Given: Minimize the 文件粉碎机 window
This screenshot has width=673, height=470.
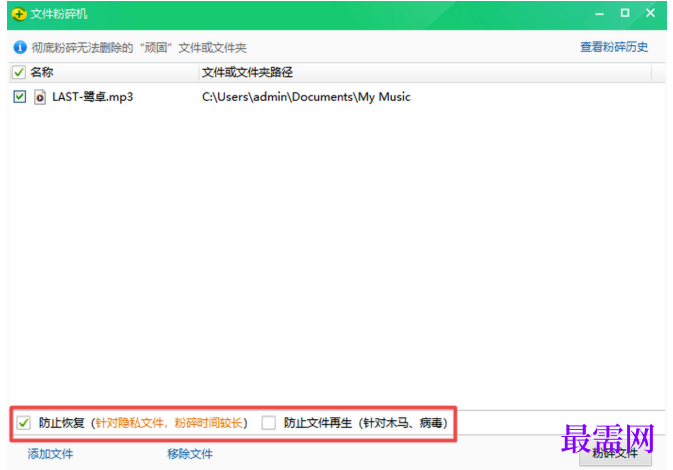Looking at the screenshot, I should point(600,14).
